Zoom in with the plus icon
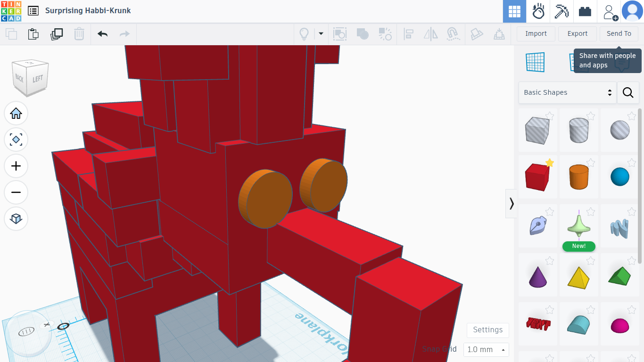This screenshot has width=644, height=362. [16, 166]
